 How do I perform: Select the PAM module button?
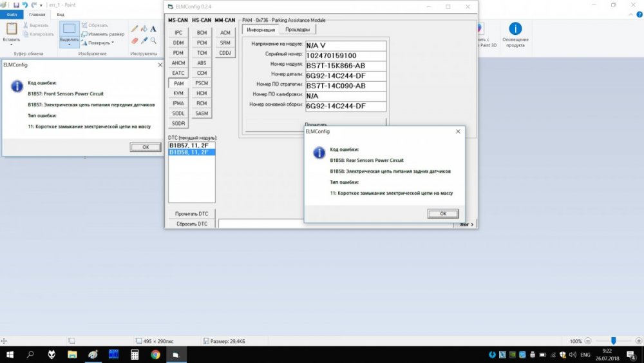[x=178, y=83]
